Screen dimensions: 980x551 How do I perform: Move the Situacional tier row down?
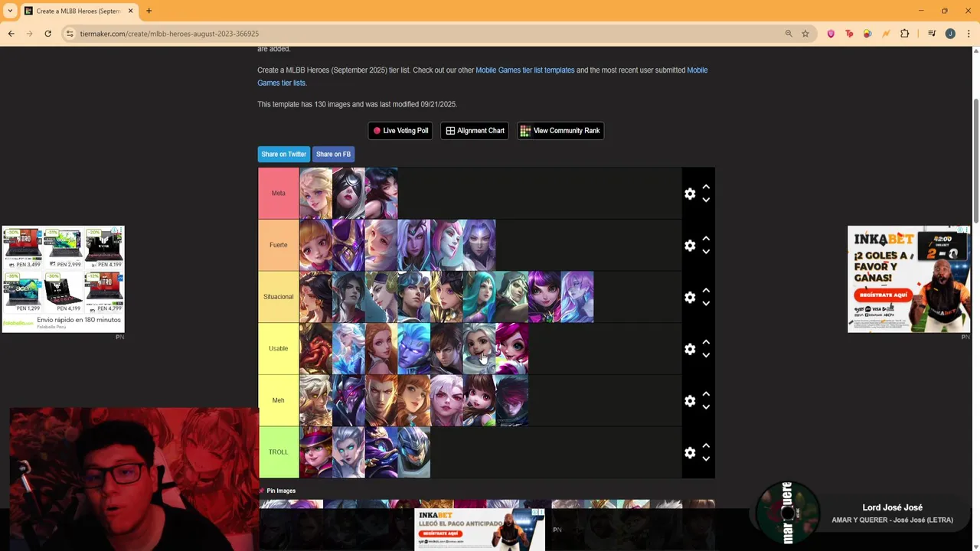(706, 304)
